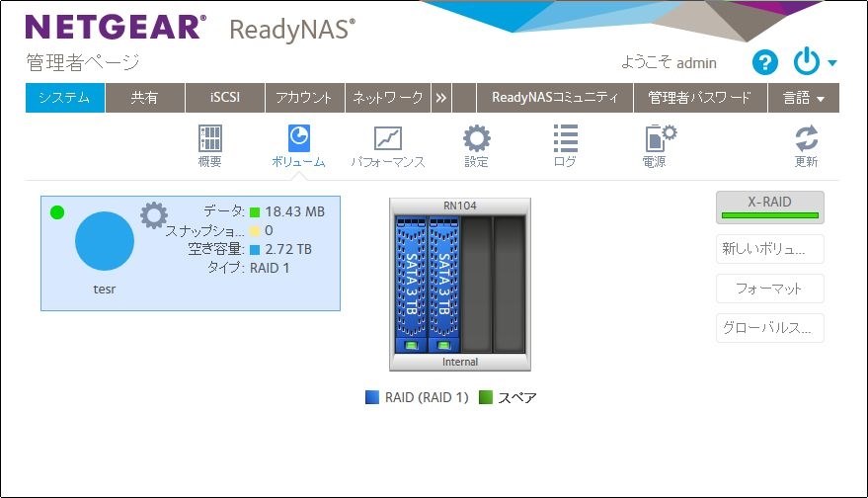Click the blank tab after » button
This screenshot has width=868, height=498.
pos(464,98)
